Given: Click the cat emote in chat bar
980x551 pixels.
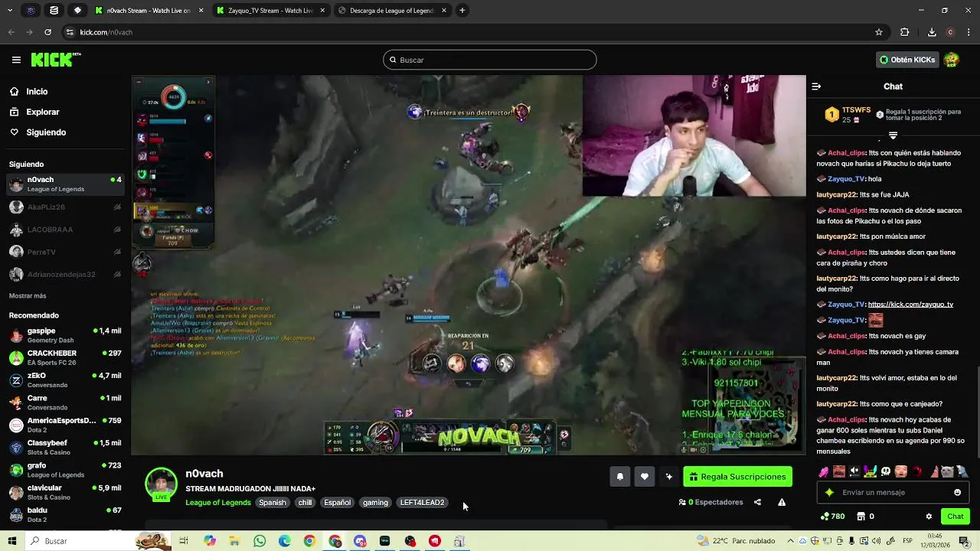Looking at the screenshot, I should pos(948,471).
